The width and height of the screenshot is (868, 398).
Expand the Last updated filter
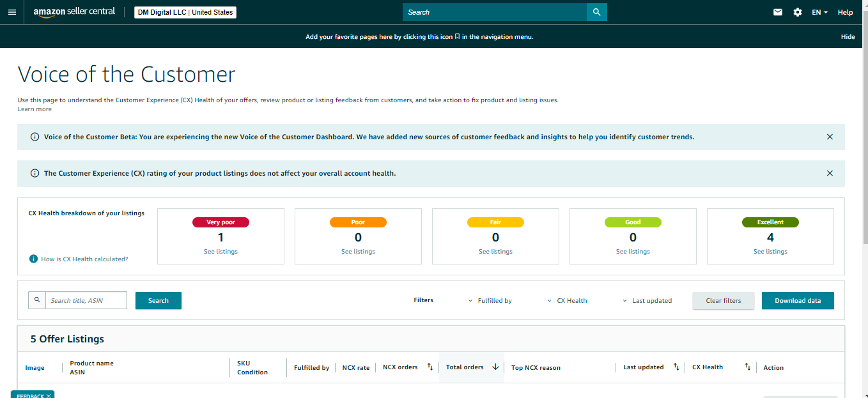[x=647, y=300]
